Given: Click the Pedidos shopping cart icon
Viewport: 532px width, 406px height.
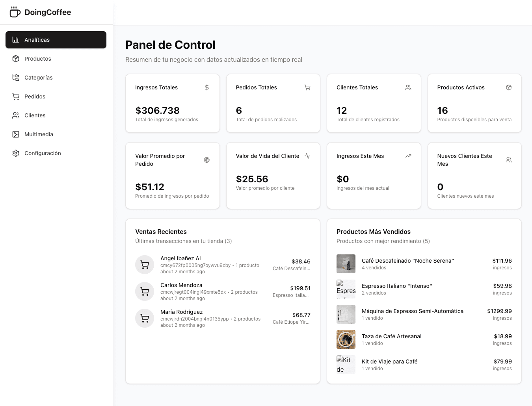Looking at the screenshot, I should (x=15, y=96).
